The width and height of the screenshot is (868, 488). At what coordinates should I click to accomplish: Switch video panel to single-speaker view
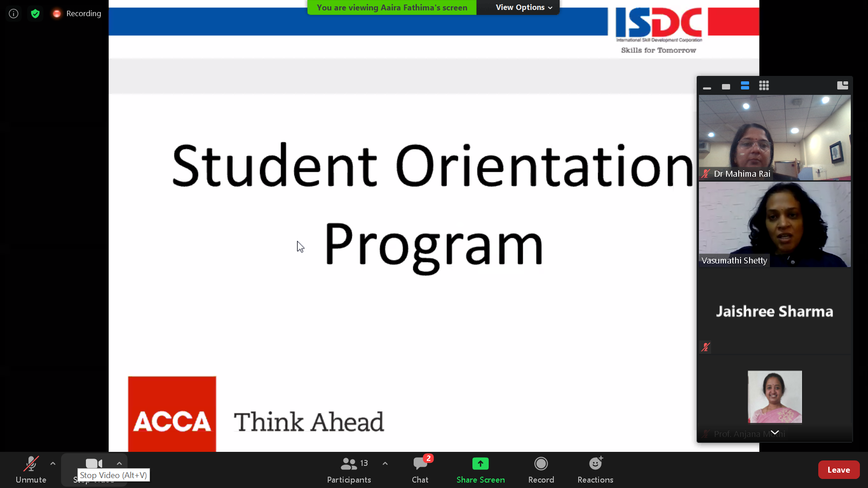coord(726,86)
